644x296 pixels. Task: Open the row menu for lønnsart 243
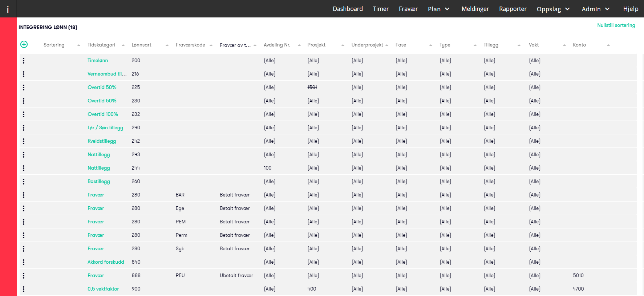[24, 155]
